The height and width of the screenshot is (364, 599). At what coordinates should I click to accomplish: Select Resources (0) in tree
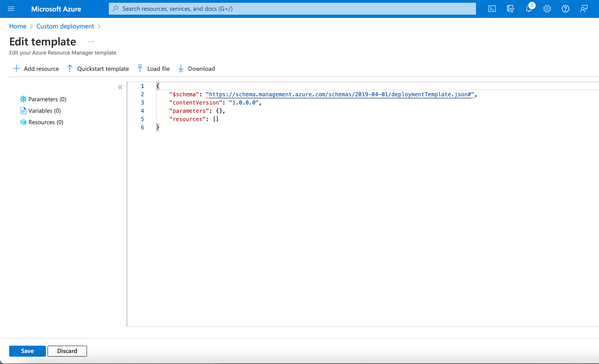(46, 122)
